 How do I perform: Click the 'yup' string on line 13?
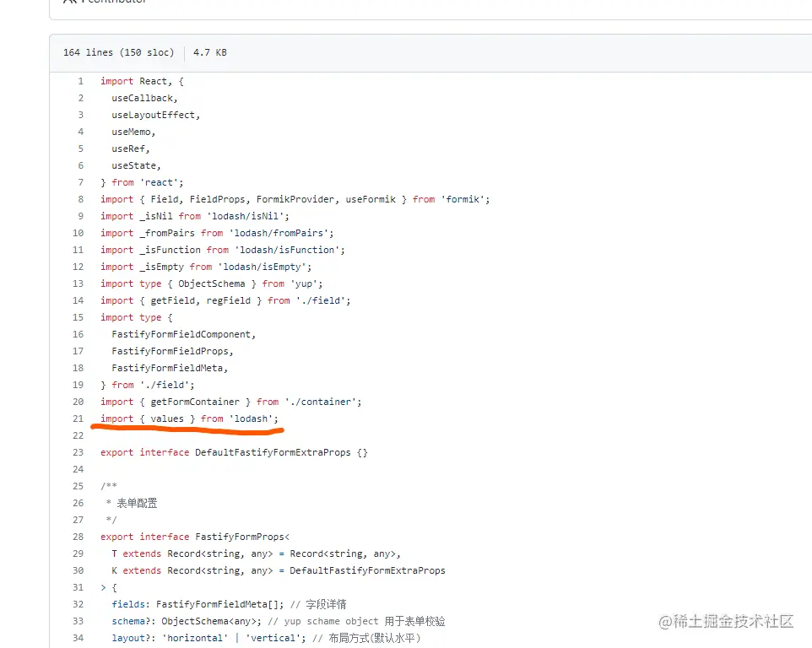[x=304, y=283]
